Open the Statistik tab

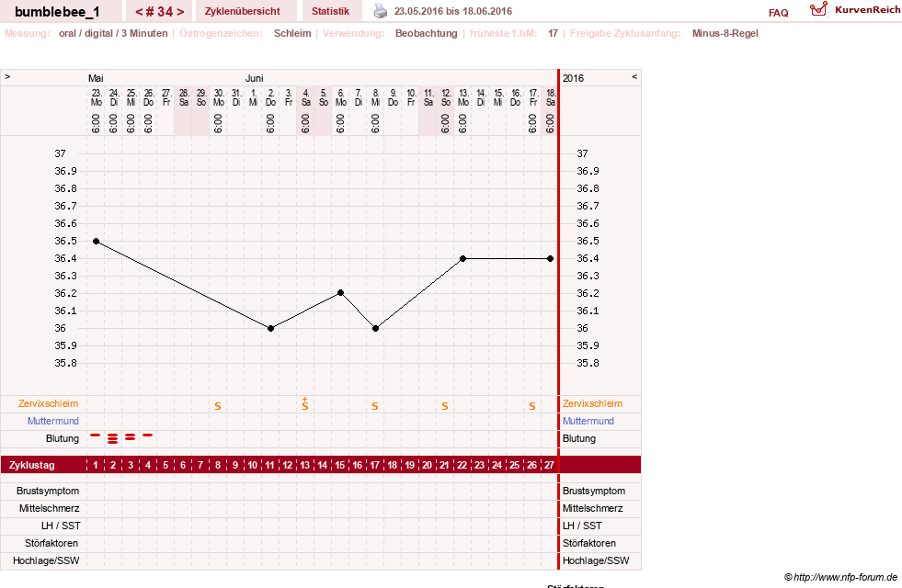pyautogui.click(x=330, y=11)
